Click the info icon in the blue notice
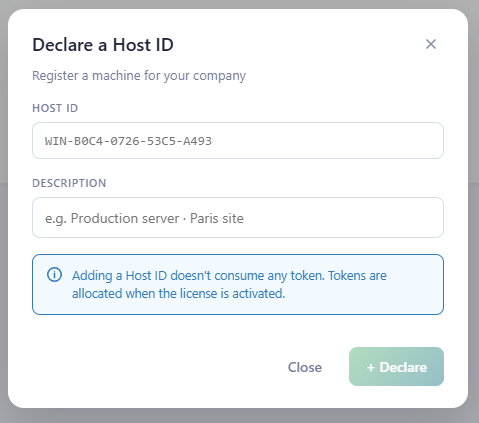 [54, 275]
